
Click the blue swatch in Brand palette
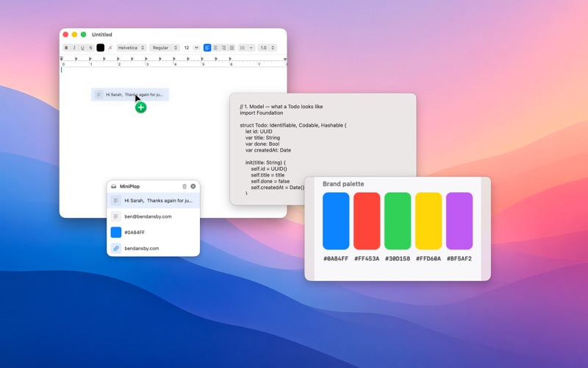click(x=336, y=221)
